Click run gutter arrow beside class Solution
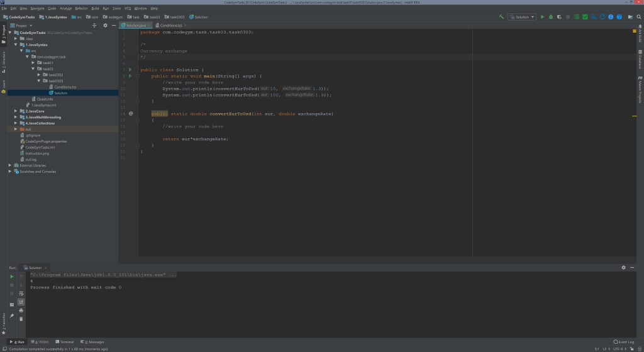644x352 pixels. click(130, 69)
